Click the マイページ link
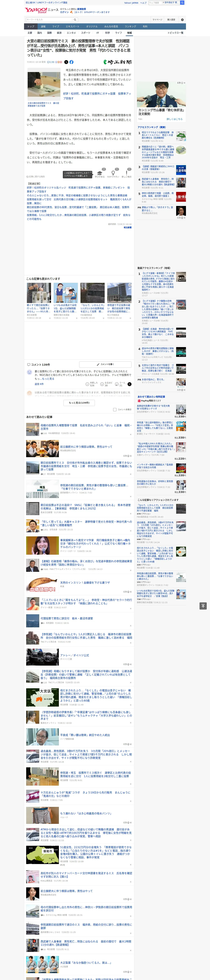The height and width of the screenshot is (980, 210). [x=157, y=19]
